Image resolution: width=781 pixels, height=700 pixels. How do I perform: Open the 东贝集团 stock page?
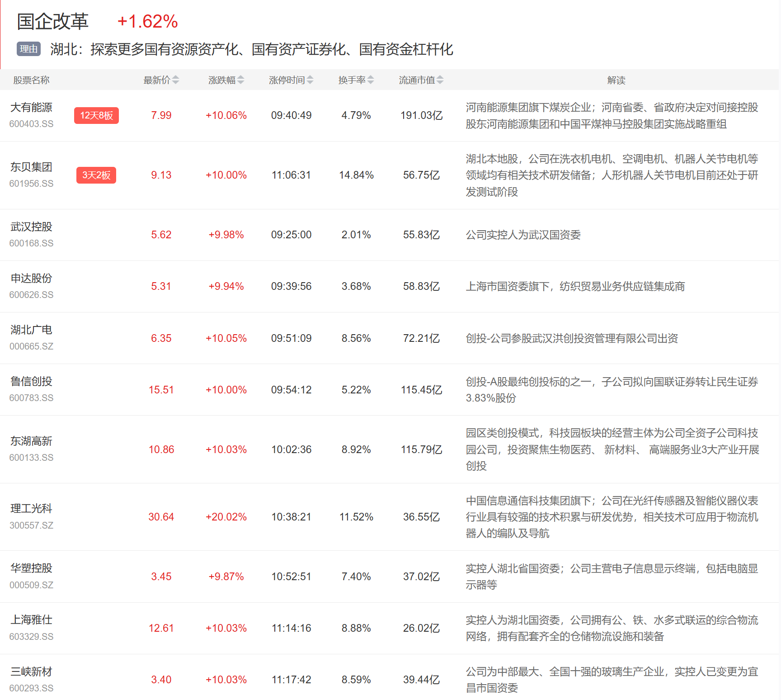31,167
